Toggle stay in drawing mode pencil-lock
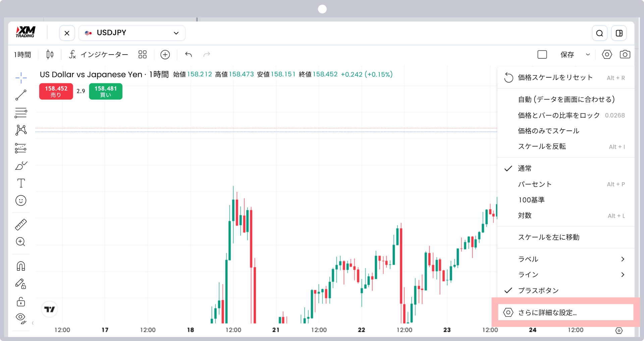This screenshot has height=341, width=644. coord(21,284)
